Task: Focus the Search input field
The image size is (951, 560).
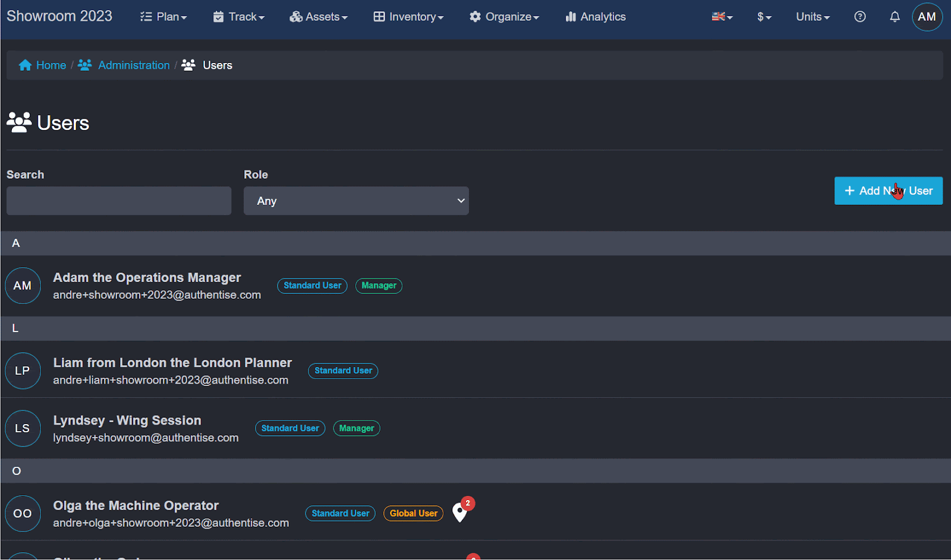Action: [119, 201]
